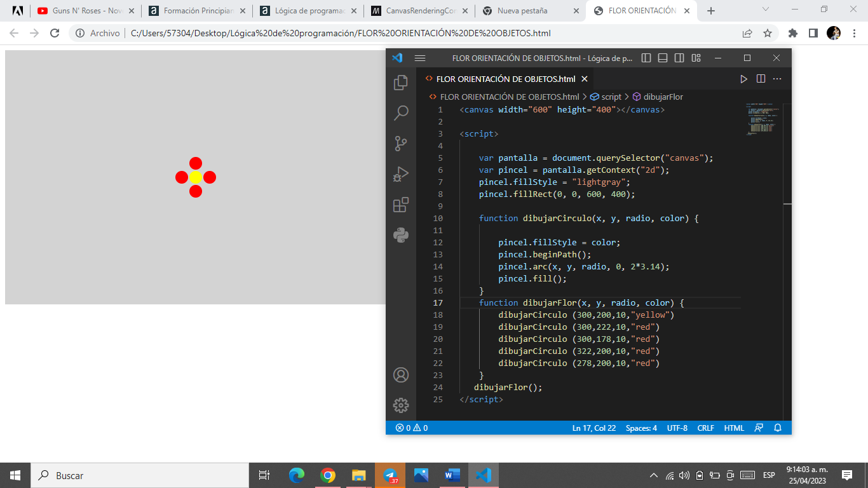Open the Extensions view in VS Code
Image resolution: width=868 pixels, height=488 pixels.
point(401,205)
